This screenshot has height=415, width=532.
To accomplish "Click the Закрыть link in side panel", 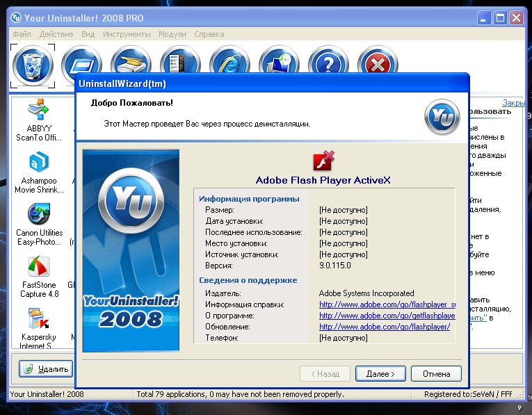I will coord(513,103).
